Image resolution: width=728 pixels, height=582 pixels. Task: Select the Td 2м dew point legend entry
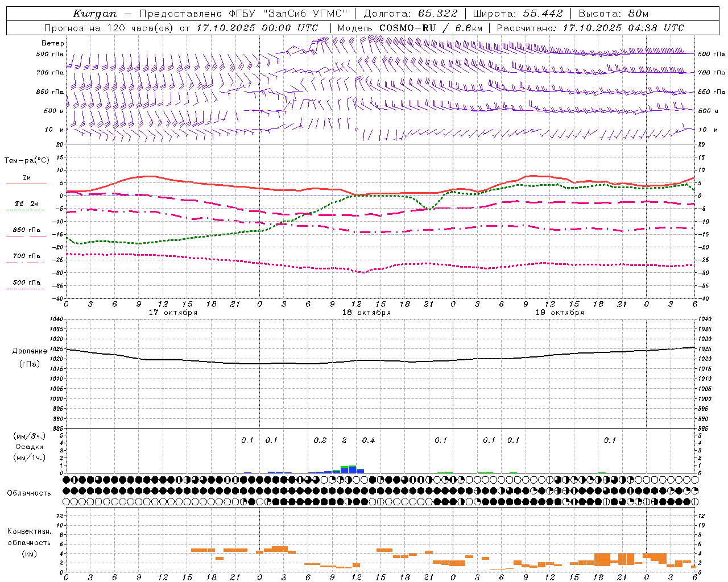(26, 205)
